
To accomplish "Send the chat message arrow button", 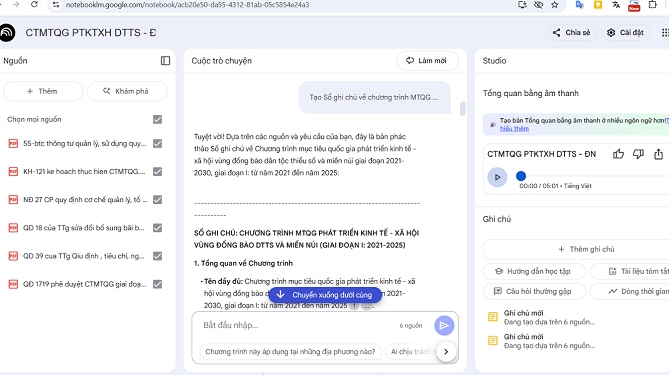I will coord(444,326).
